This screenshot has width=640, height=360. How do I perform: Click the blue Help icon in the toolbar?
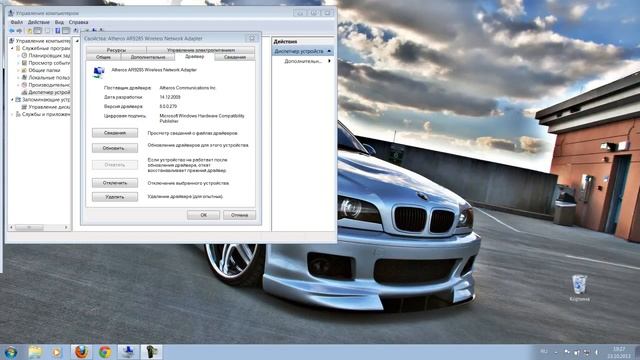58,31
